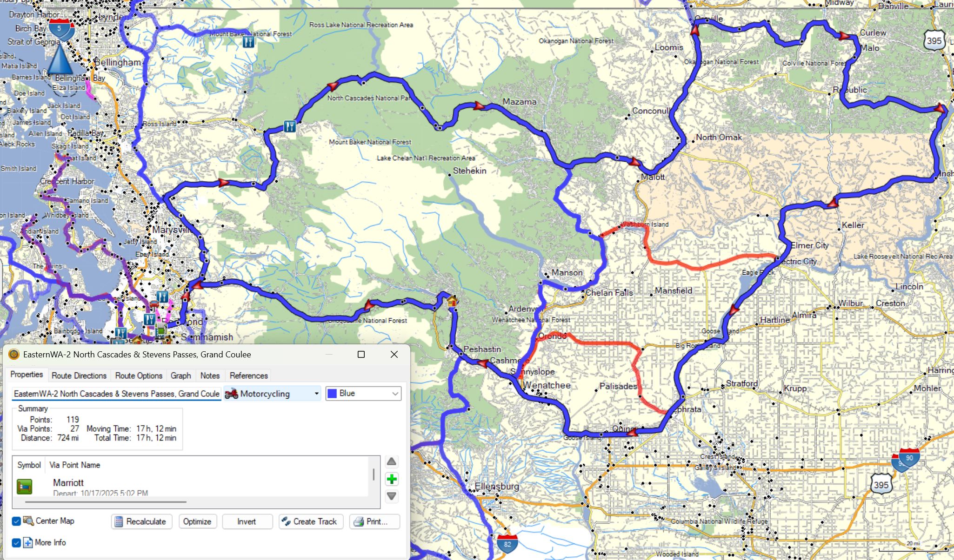
Task: Move via point up with arrow
Action: click(392, 462)
